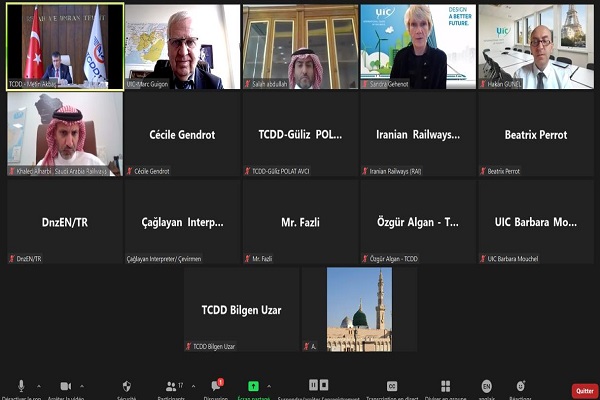Pause or stop the meeting recording

click(x=319, y=386)
